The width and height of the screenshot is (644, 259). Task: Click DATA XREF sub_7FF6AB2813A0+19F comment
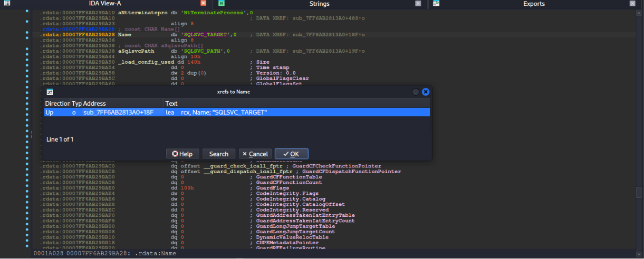[307, 51]
